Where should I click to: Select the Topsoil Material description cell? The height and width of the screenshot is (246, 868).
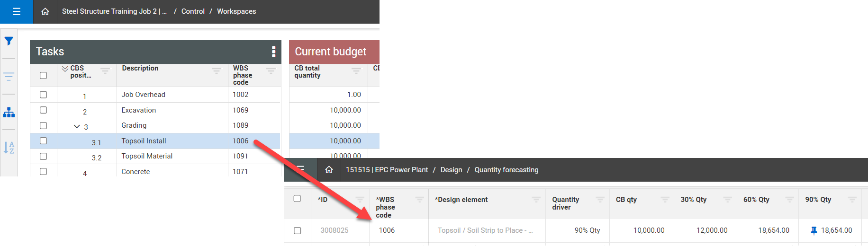(x=147, y=156)
